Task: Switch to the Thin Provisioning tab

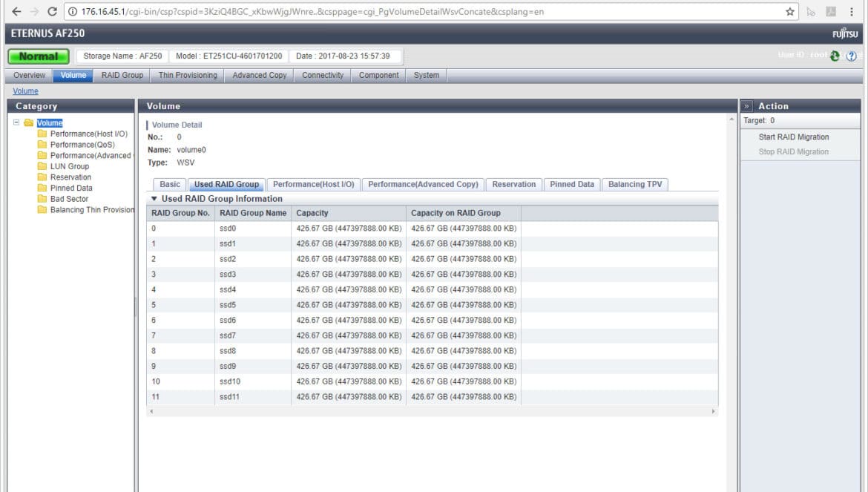Action: tap(188, 75)
